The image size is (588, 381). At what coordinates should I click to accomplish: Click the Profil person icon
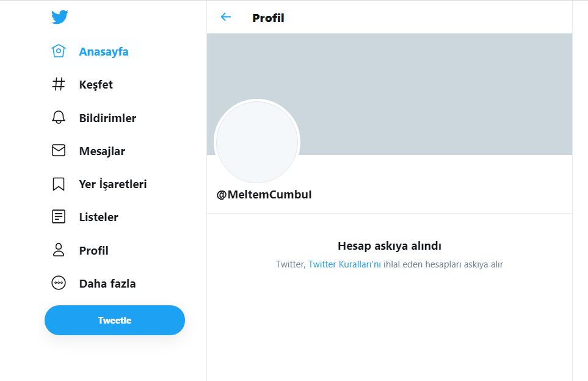(59, 250)
